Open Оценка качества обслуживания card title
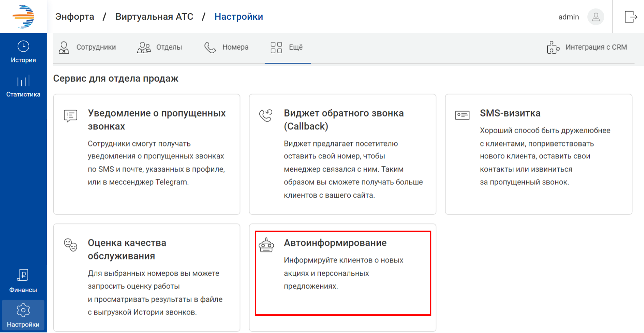This screenshot has height=333, width=644. 127,249
